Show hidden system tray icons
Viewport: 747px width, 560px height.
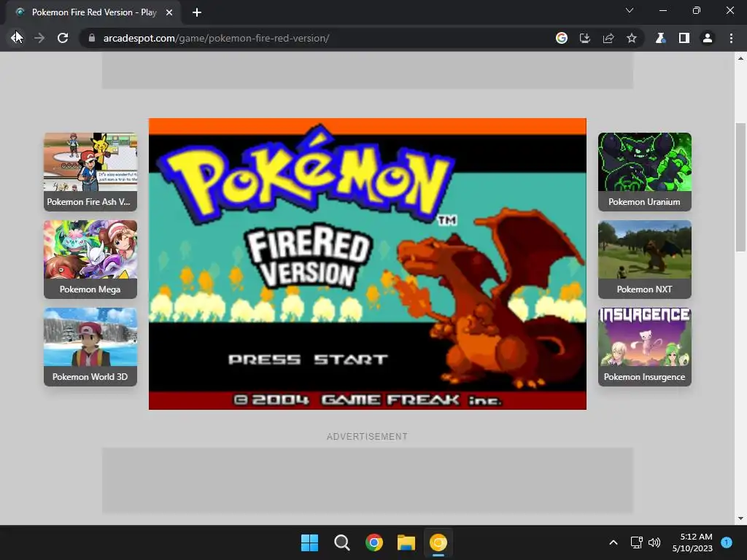coord(614,542)
